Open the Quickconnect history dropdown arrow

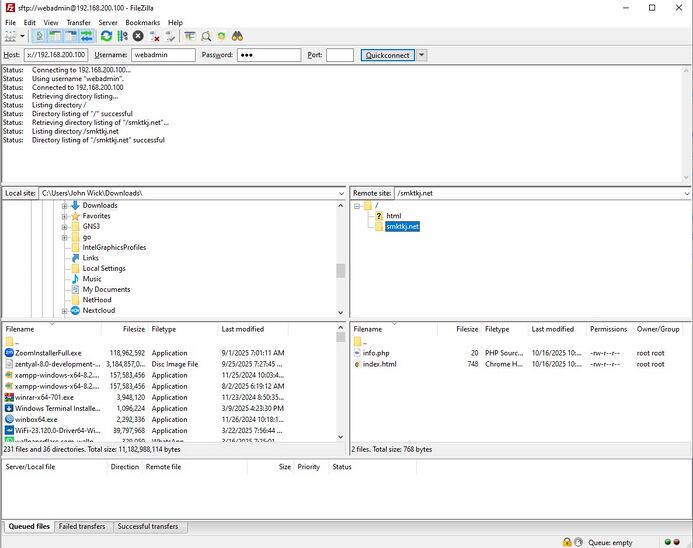pos(422,55)
